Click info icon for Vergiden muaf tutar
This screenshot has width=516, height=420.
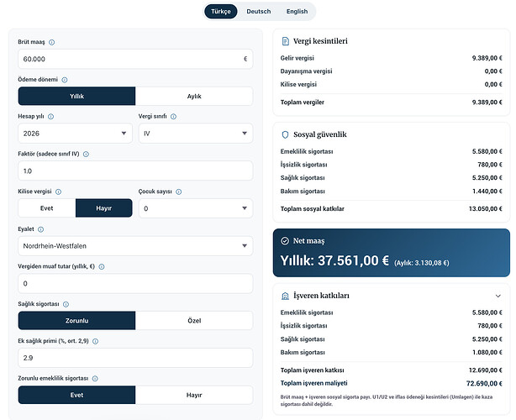pos(102,267)
